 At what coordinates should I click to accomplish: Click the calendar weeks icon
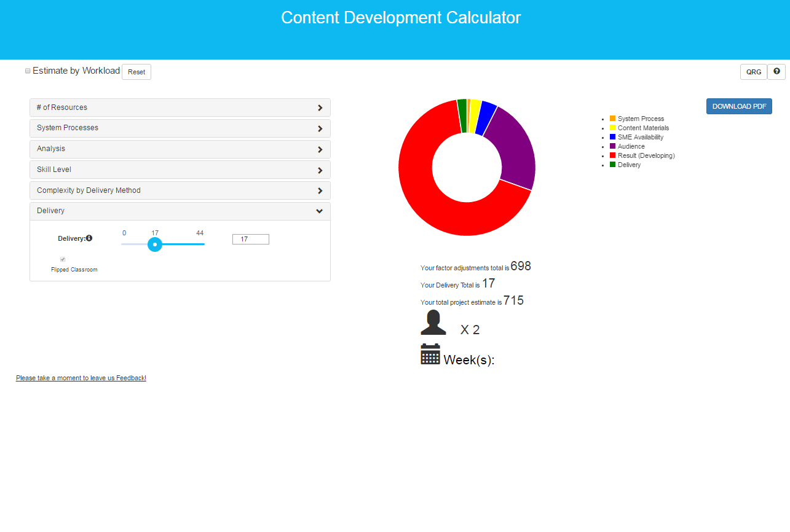430,354
